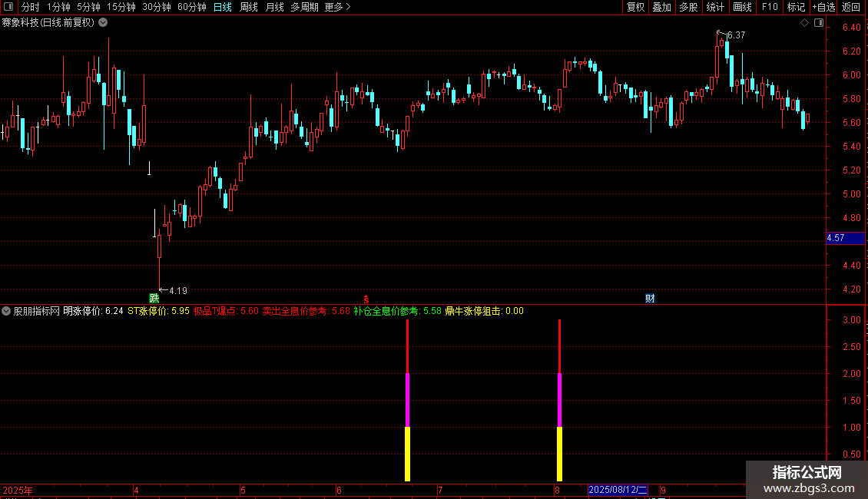This screenshot has height=499, width=868.
Task: Select the 5分钟 period tab
Action: click(x=88, y=7)
